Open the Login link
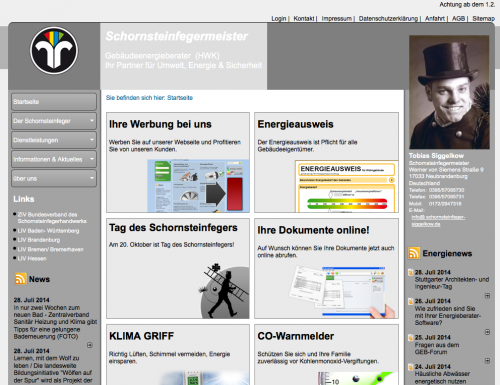 click(279, 19)
